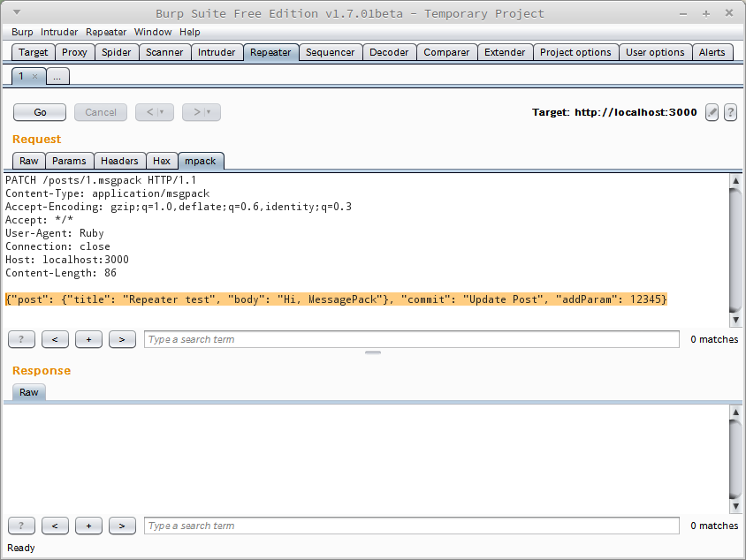Click the request search options + button
Screen dimensions: 746x560
[88, 339]
